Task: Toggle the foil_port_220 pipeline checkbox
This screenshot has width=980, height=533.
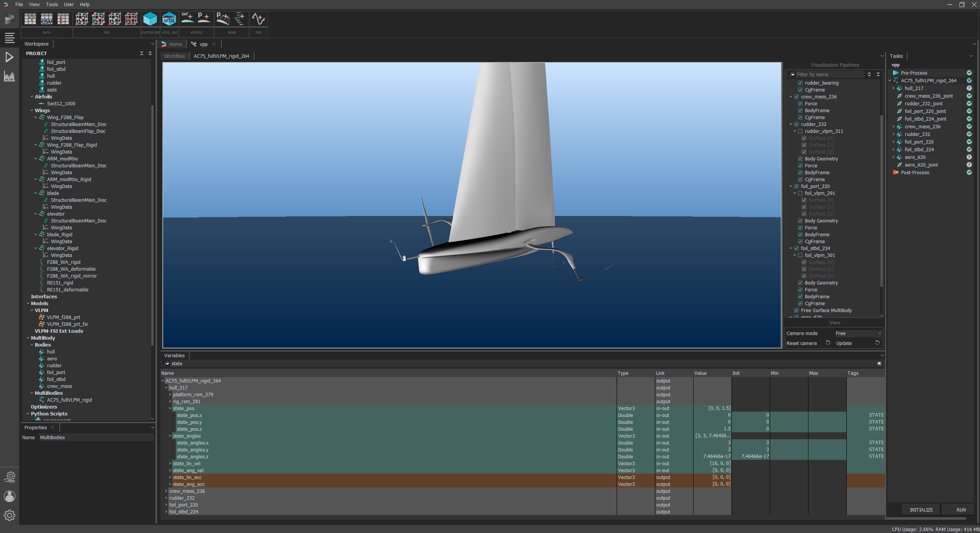Action: click(x=796, y=186)
